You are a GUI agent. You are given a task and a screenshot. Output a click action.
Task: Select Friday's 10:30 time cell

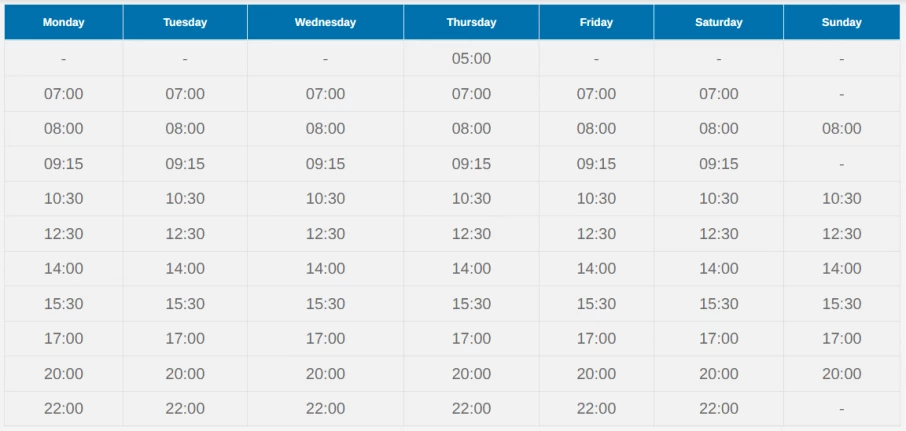point(596,199)
